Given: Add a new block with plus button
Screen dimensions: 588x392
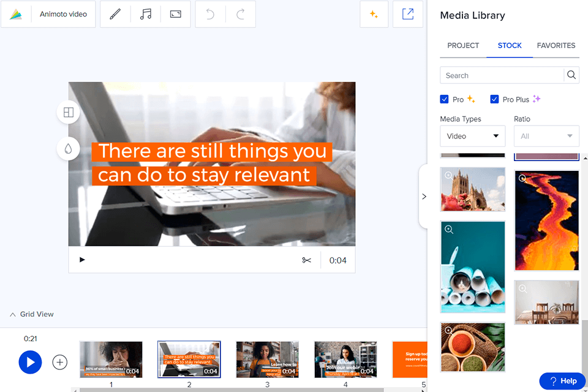Looking at the screenshot, I should click(59, 362).
